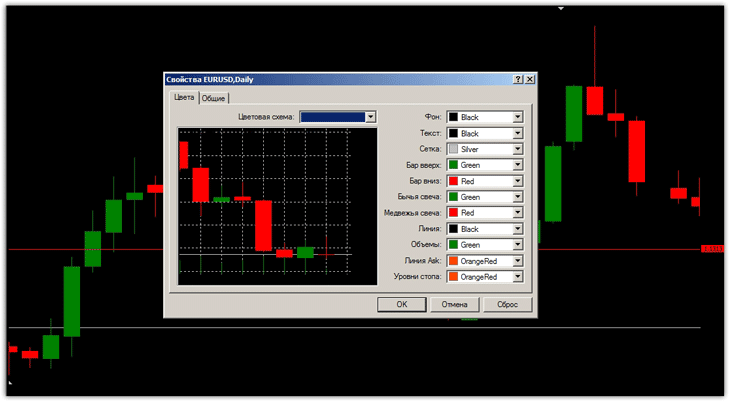Screen dimensions: 729x401
Task: Open the Бар вниз color dropdown
Action: (518, 181)
